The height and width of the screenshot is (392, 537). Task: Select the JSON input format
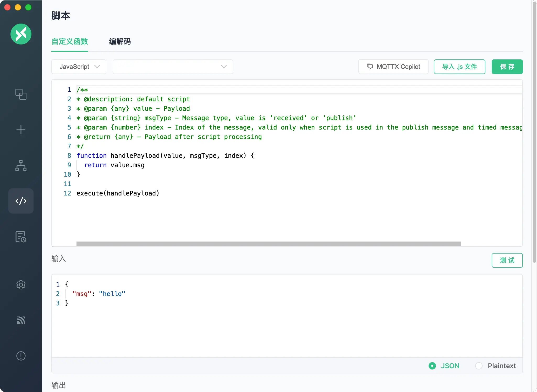(x=432, y=366)
